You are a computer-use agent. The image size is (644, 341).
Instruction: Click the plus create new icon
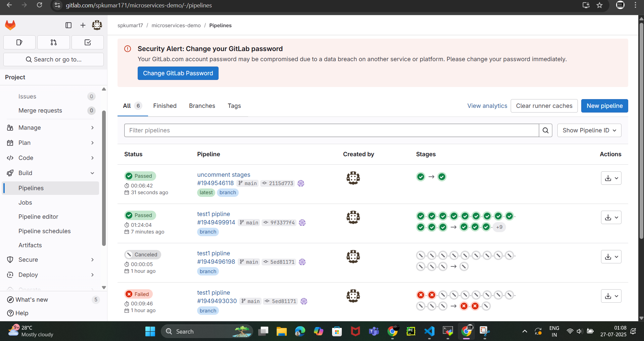click(x=83, y=25)
